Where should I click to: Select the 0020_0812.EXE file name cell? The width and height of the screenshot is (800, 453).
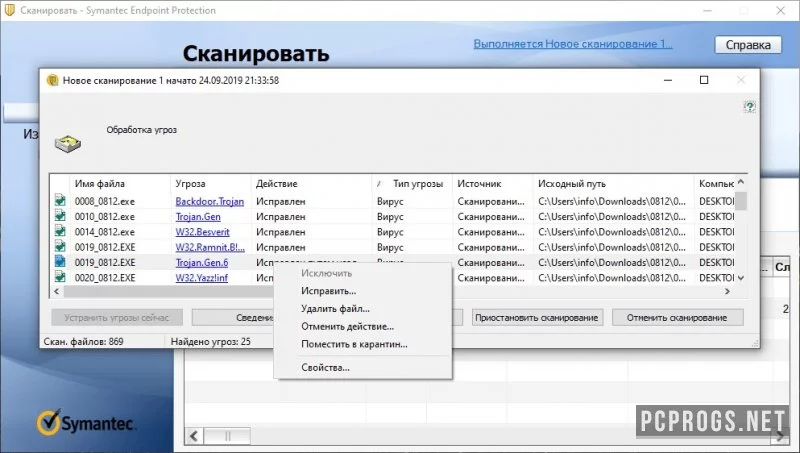click(105, 278)
